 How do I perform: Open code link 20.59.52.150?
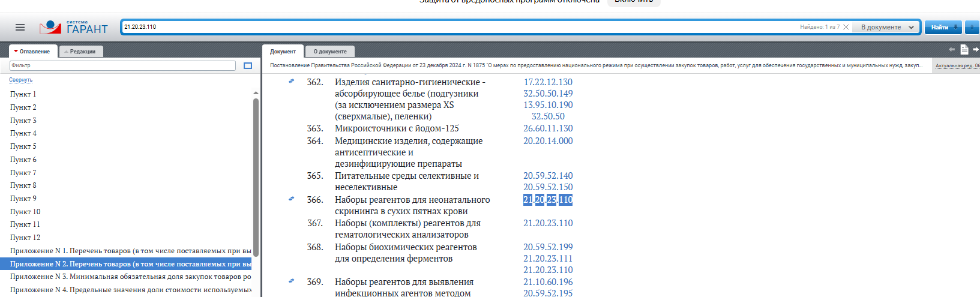click(548, 187)
